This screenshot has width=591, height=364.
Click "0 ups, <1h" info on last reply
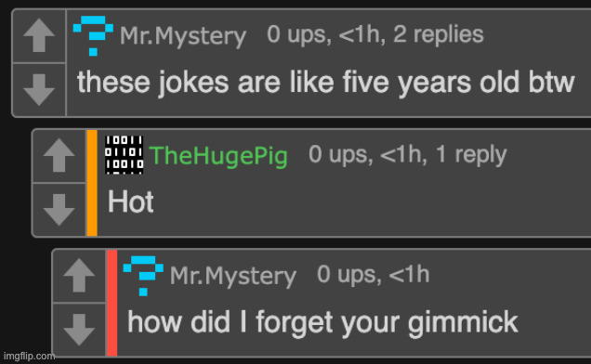(374, 275)
